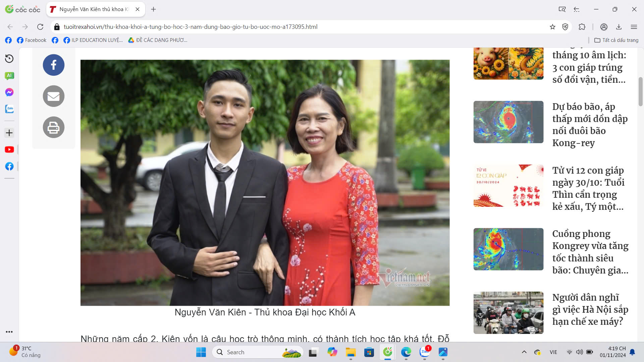
Task: Open Messenger in Cốc Cốc sidebar
Action: 9,92
